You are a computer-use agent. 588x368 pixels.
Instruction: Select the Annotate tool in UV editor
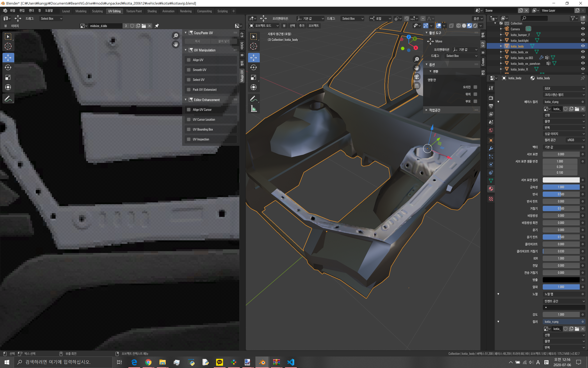pos(8,99)
